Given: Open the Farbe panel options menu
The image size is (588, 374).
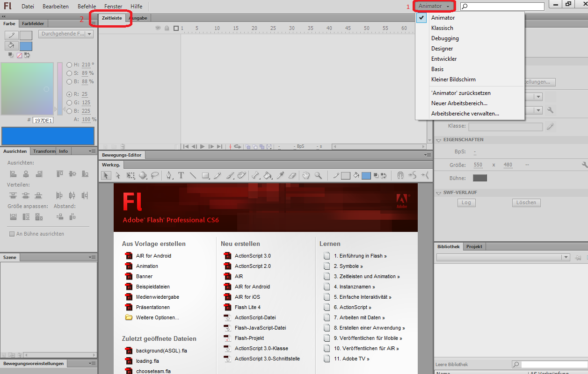Looking at the screenshot, I should pos(93,23).
